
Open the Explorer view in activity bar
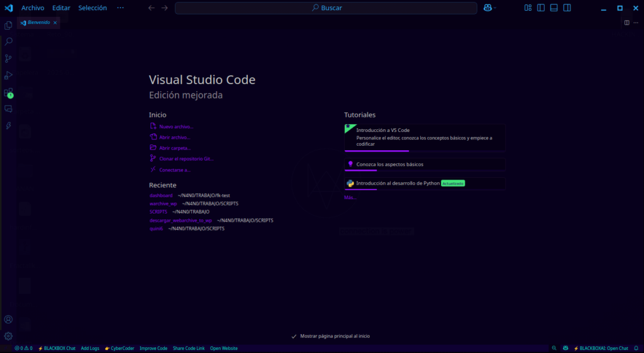8,25
